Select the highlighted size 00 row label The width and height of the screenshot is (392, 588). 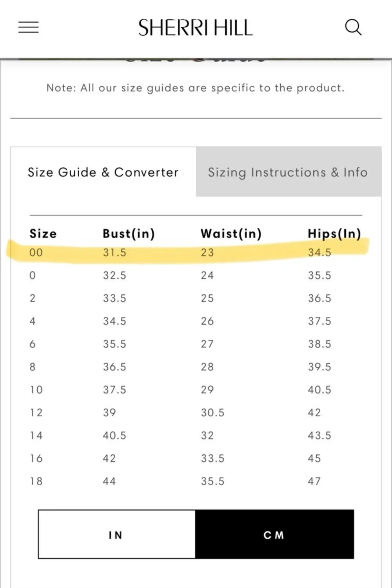coord(36,252)
